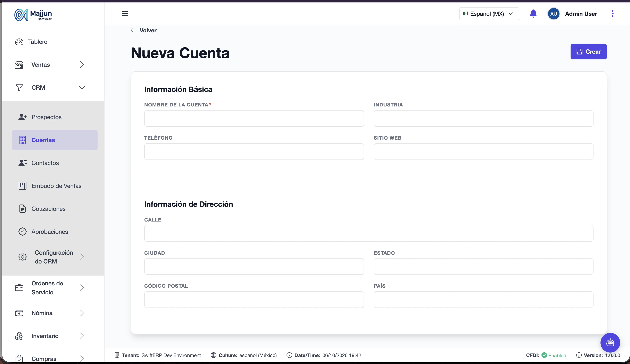Click the AU user avatar
The height and width of the screenshot is (364, 630).
tap(554, 14)
